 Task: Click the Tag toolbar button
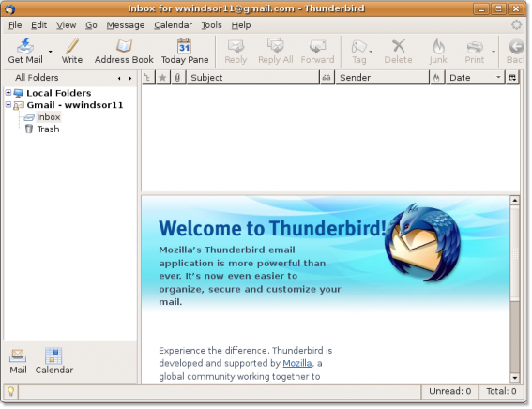[x=359, y=51]
